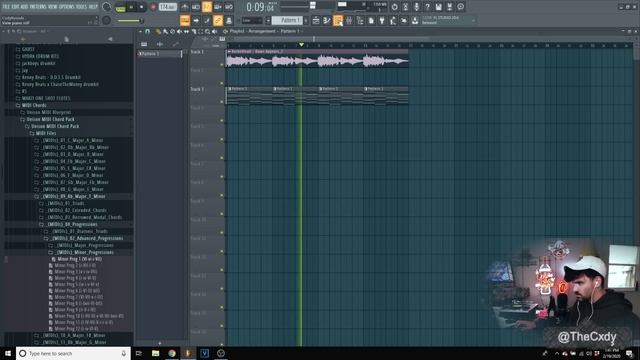Open Windows taskbar search box

(73, 353)
